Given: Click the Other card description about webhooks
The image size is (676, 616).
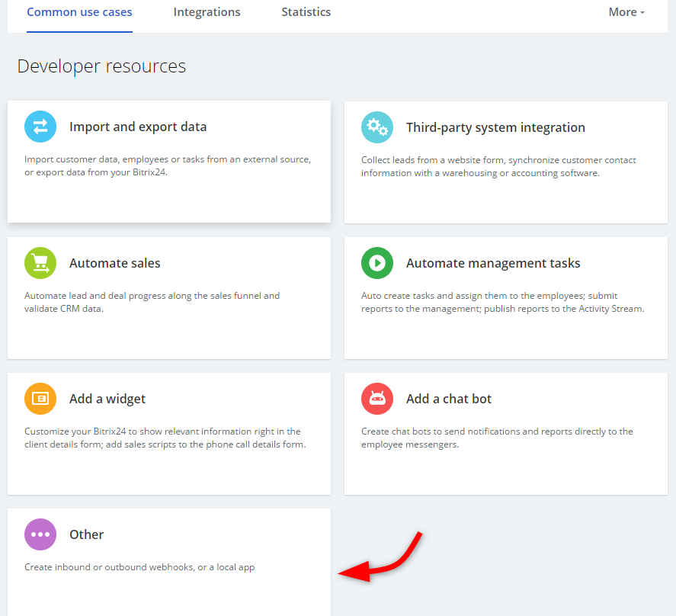Looking at the screenshot, I should pyautogui.click(x=139, y=567).
